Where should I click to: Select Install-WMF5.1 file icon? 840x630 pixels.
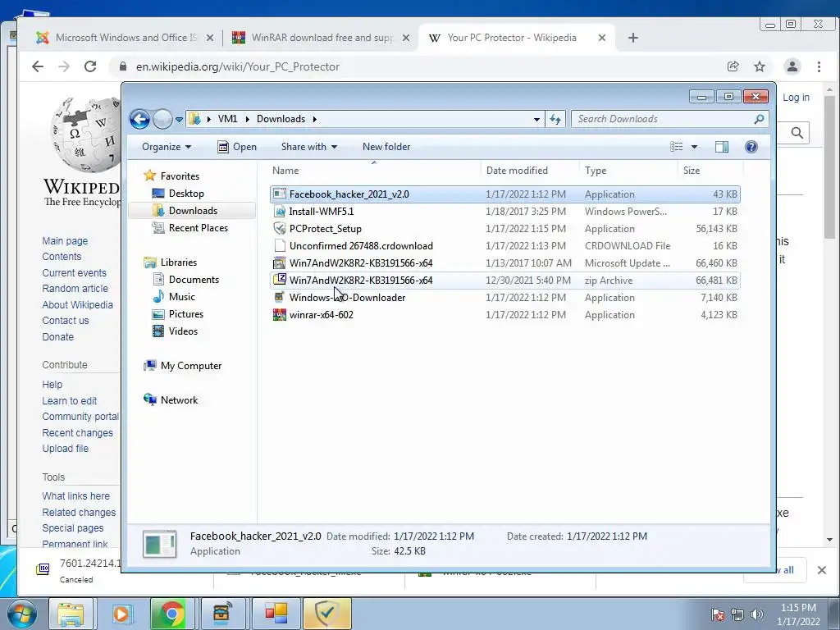coord(279,212)
